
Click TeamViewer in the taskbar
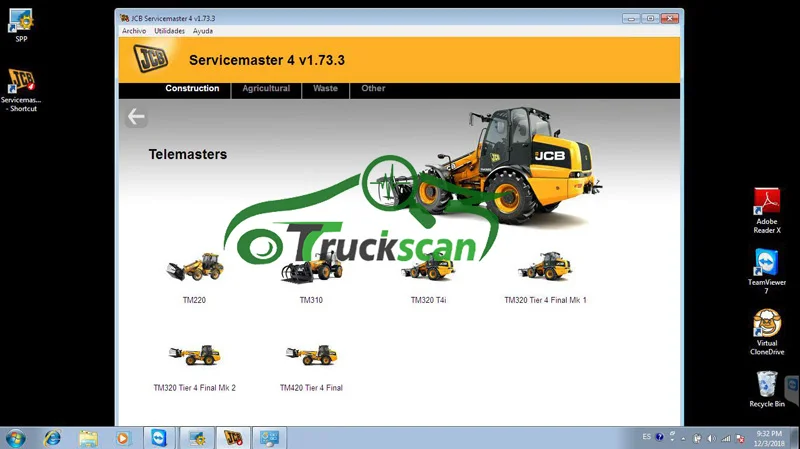(x=159, y=438)
